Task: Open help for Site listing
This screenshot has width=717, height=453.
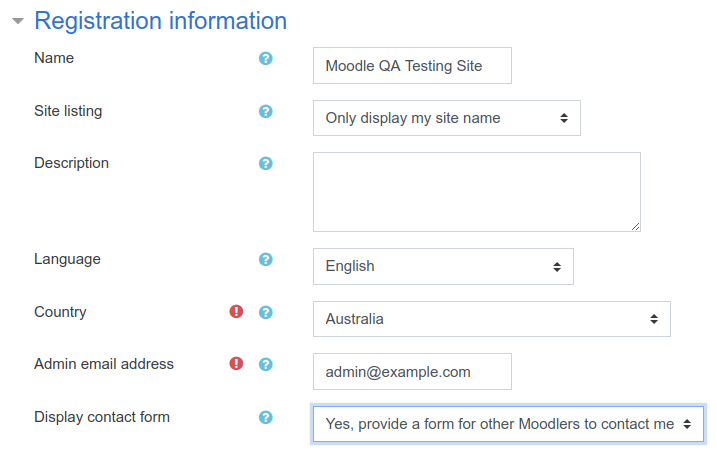Action: point(266,112)
